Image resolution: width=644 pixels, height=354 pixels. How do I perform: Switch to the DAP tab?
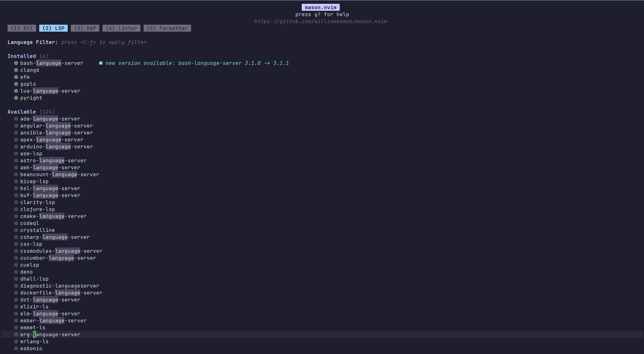pos(85,28)
